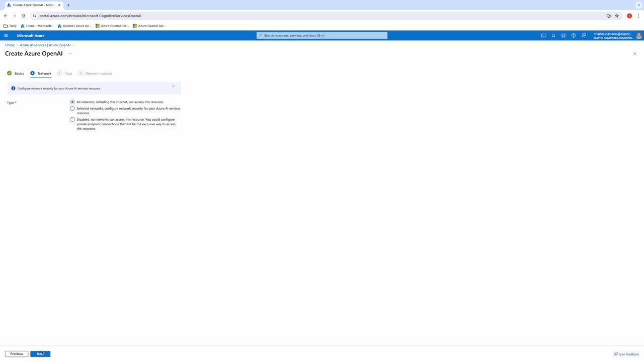Go to the Basics step tab

[16, 73]
